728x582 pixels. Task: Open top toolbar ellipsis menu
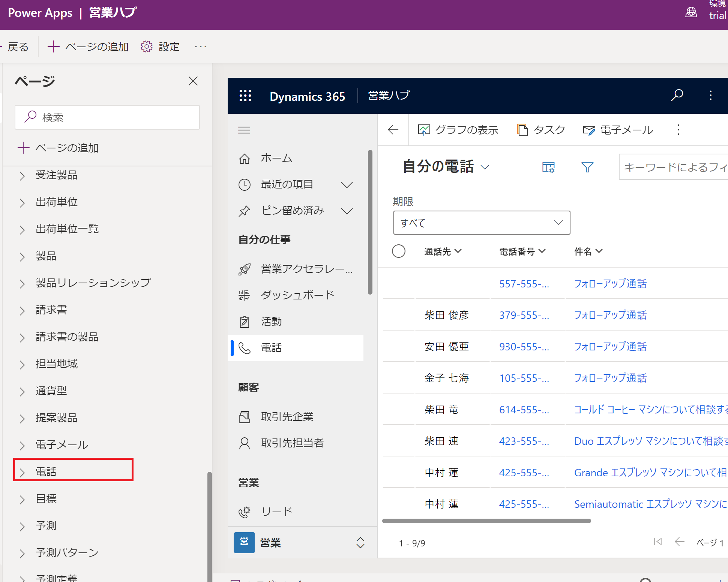[x=201, y=46]
